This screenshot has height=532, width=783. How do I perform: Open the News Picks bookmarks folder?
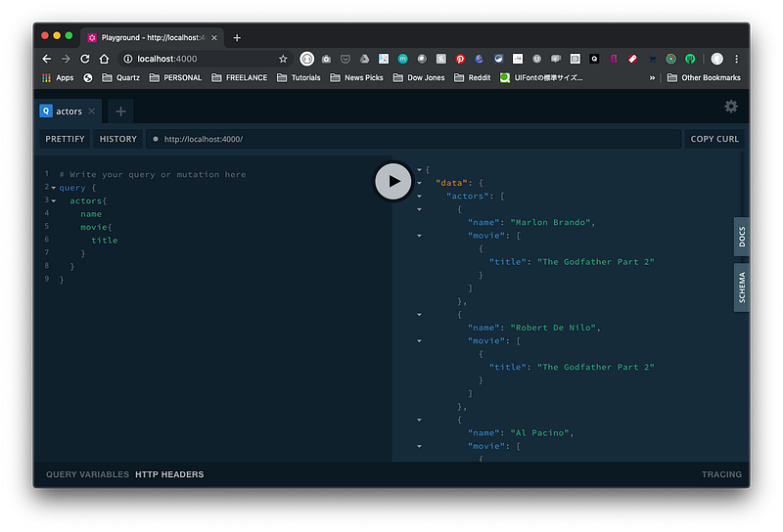(x=356, y=78)
